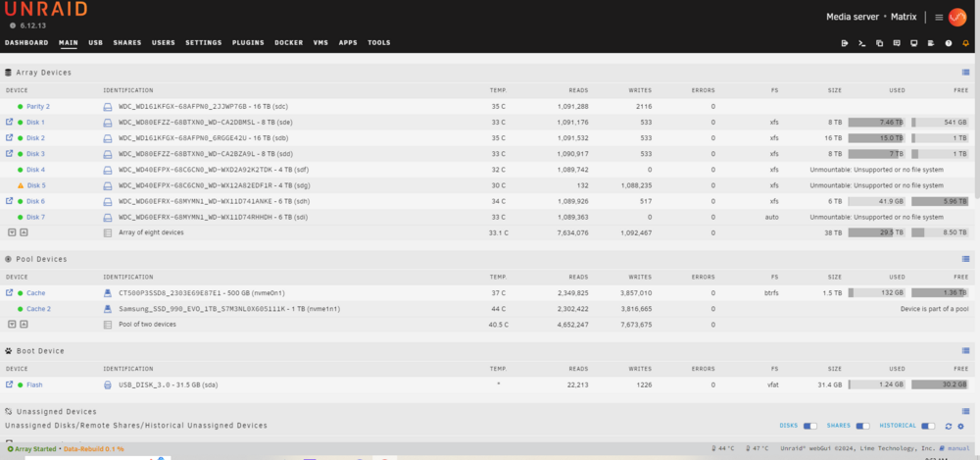
Task: Open the DOCKER tab
Action: (289, 43)
